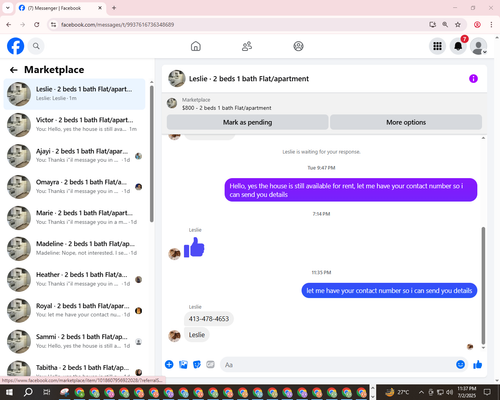The height and width of the screenshot is (400, 500).
Task: Click Leslie's avatar beside her last message
Action: pos(174,336)
